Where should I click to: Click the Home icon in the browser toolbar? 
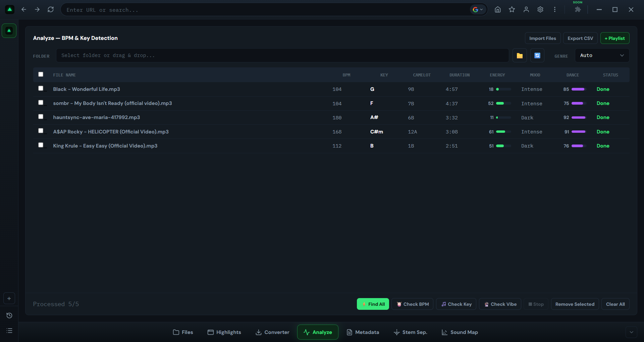(x=498, y=9)
